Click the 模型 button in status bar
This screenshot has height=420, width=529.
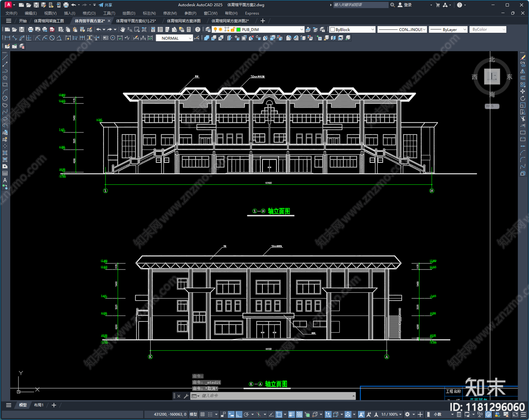[x=193, y=414]
